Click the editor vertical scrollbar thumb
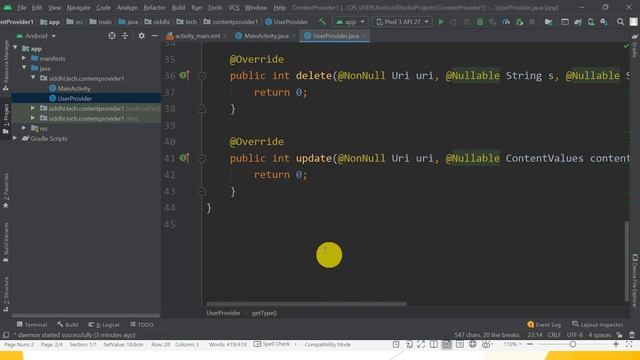 tap(627, 261)
